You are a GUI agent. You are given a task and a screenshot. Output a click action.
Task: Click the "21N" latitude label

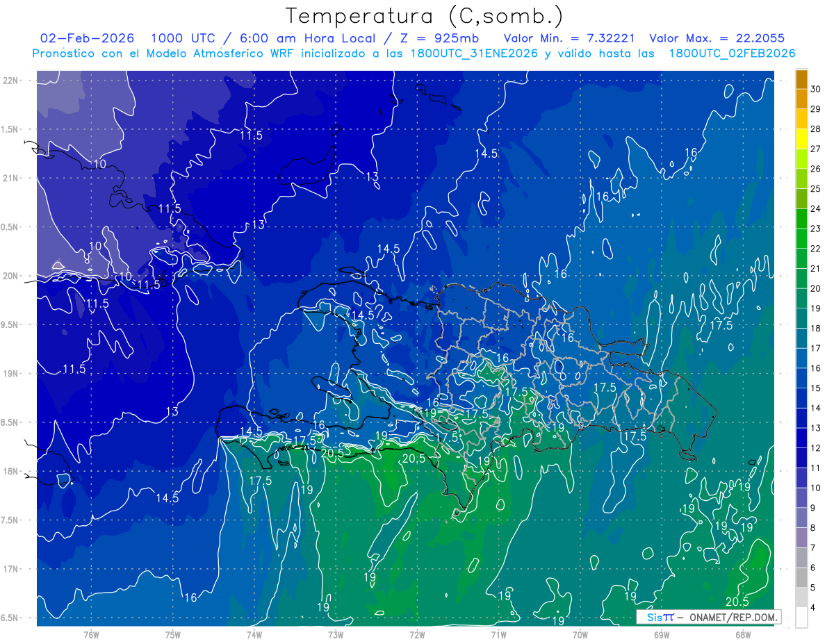[x=10, y=179]
